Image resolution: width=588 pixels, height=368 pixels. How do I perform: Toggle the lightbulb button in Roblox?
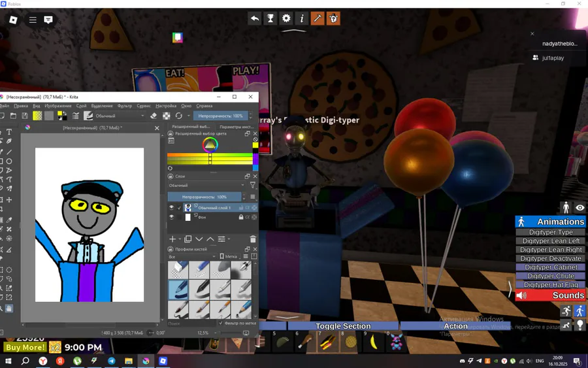(x=580, y=326)
